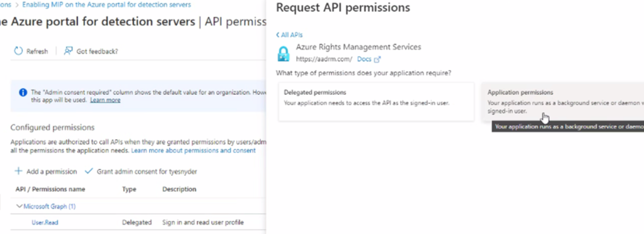This screenshot has width=644, height=234.
Task: Click the Type column header
Action: point(129,189)
